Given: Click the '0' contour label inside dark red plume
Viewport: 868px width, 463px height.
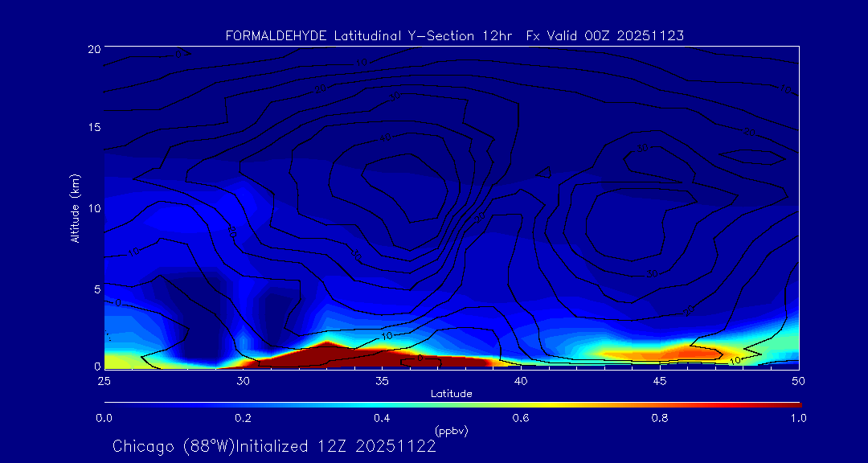Looking at the screenshot, I should click(420, 359).
